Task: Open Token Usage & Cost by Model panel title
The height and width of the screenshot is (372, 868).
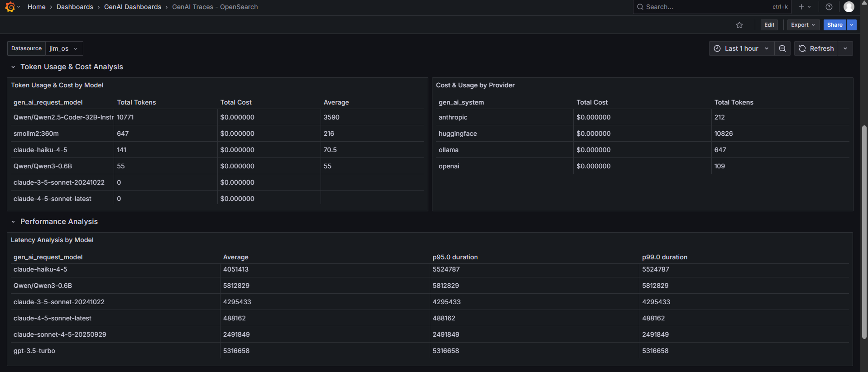Action: click(x=57, y=85)
